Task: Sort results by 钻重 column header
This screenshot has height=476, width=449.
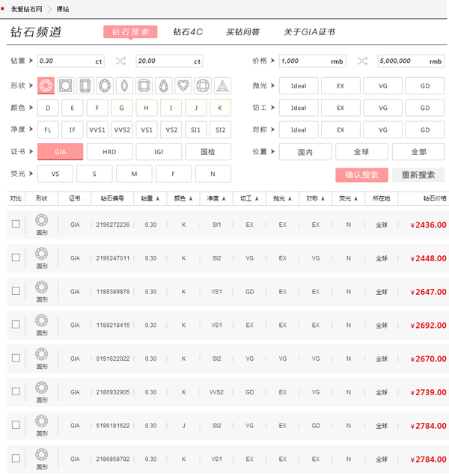Action: [x=150, y=199]
